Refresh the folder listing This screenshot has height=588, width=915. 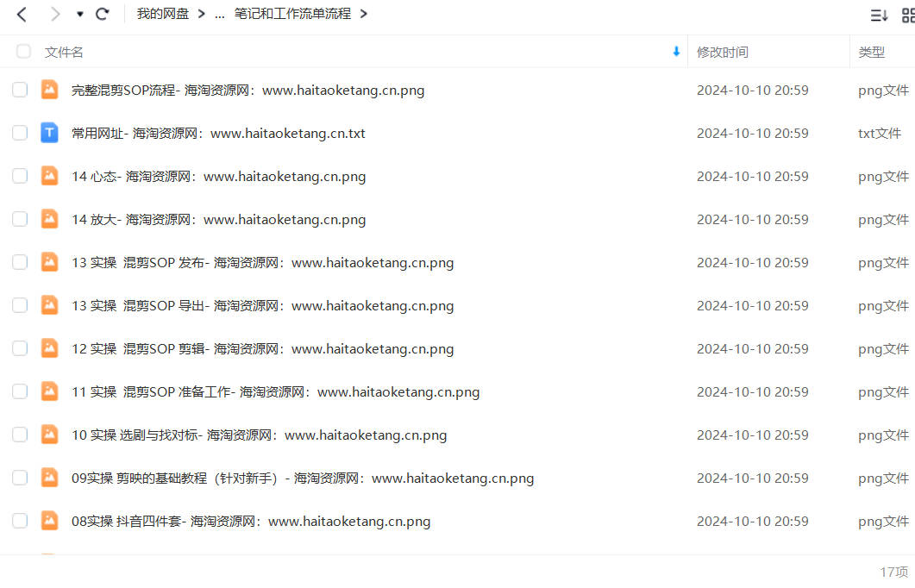click(x=102, y=14)
